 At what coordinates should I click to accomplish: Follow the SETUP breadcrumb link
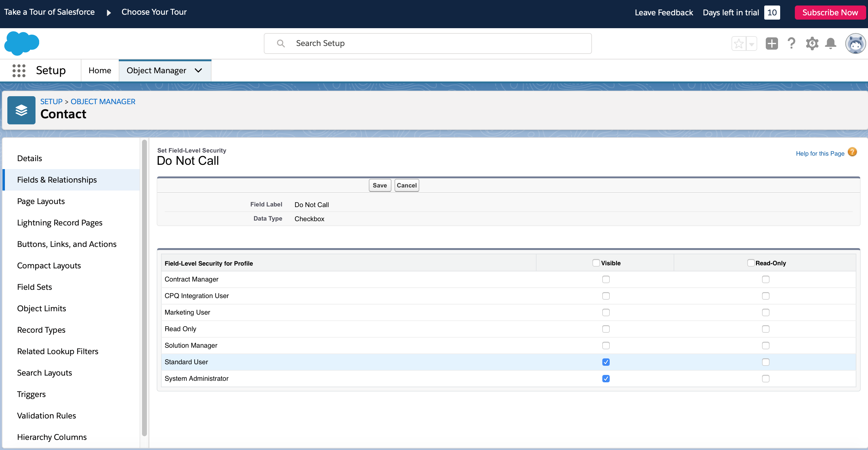click(x=51, y=101)
